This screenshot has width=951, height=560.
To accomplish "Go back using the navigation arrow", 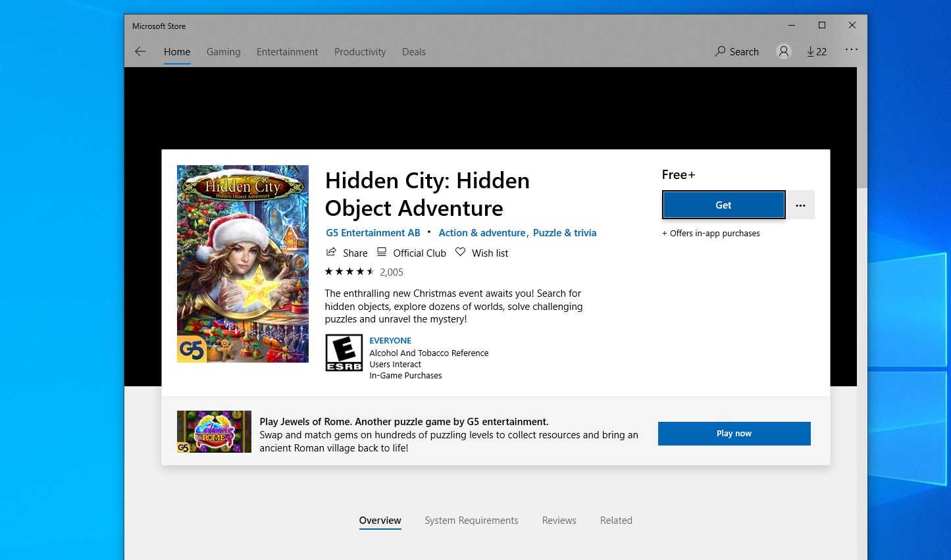I will pyautogui.click(x=140, y=51).
